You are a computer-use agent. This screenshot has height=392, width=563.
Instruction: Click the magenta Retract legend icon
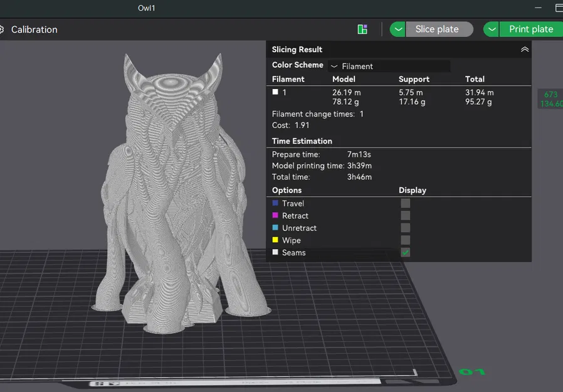(275, 216)
